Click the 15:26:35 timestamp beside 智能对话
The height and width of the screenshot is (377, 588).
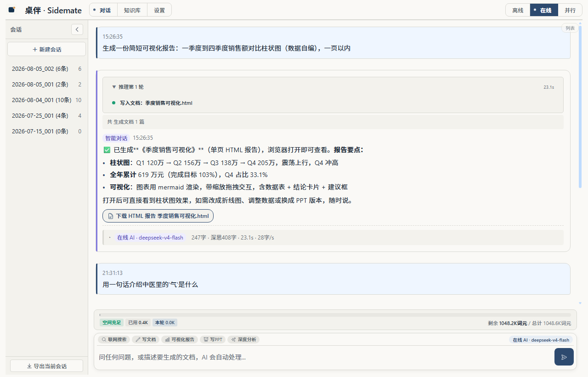[x=143, y=138]
